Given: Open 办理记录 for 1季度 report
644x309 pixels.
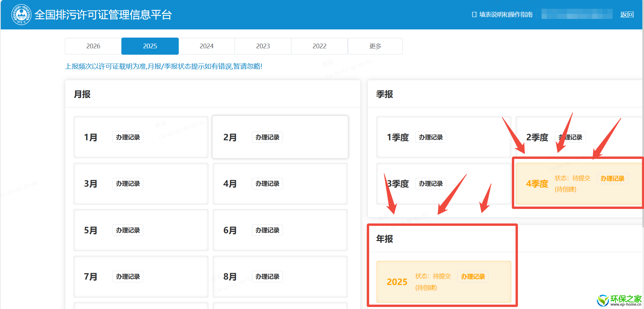Looking at the screenshot, I should [430, 137].
